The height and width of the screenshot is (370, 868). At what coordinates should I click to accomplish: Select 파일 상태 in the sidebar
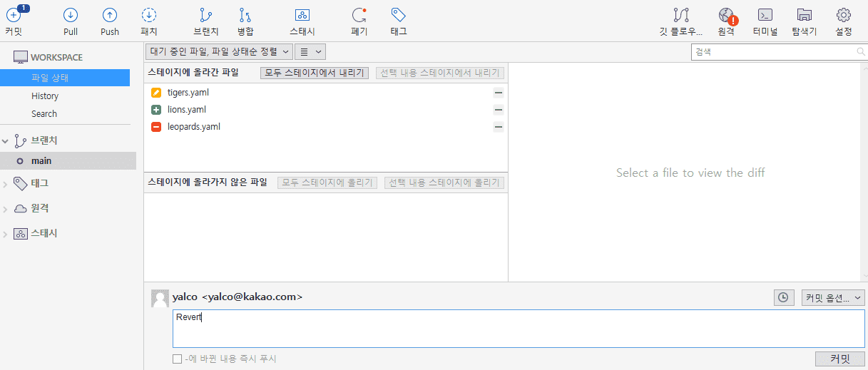point(65,78)
